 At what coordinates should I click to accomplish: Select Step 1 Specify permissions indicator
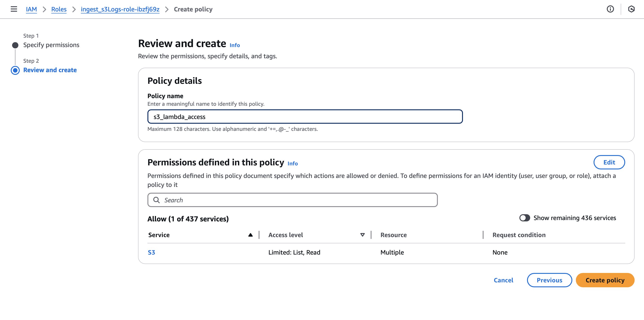click(x=15, y=45)
